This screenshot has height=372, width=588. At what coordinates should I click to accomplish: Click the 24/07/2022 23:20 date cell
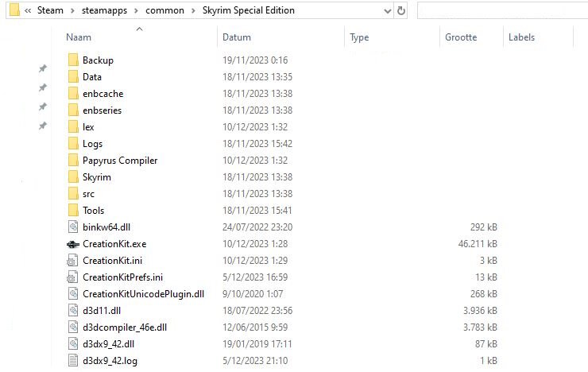[x=257, y=227]
